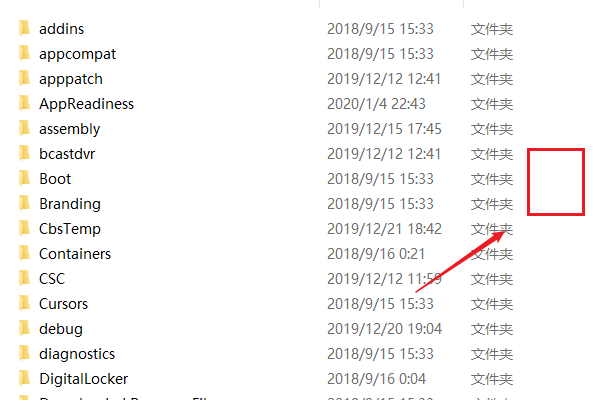The height and width of the screenshot is (400, 600).
Task: Click the Branding folder icon
Action: (24, 203)
